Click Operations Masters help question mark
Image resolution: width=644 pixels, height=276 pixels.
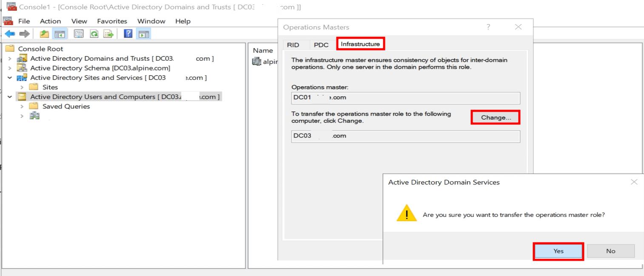(488, 27)
